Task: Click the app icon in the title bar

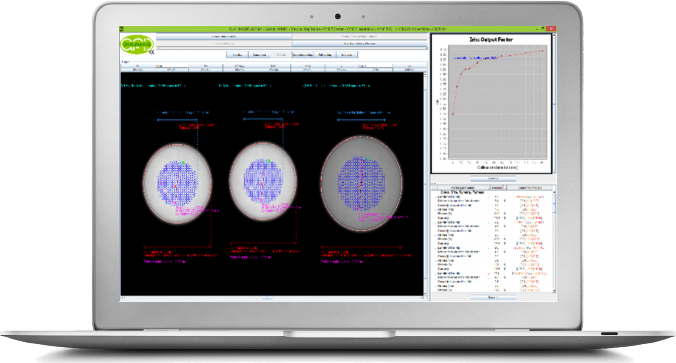Action: 122,29
